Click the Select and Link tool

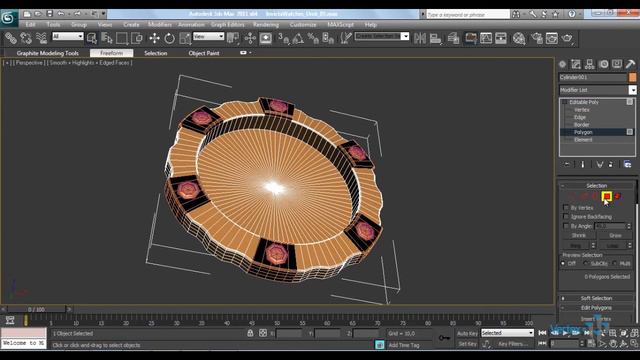[11, 38]
